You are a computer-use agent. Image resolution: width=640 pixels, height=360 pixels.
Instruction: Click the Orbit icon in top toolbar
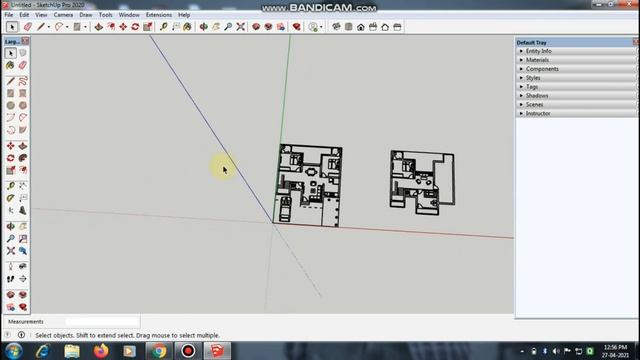click(x=204, y=27)
